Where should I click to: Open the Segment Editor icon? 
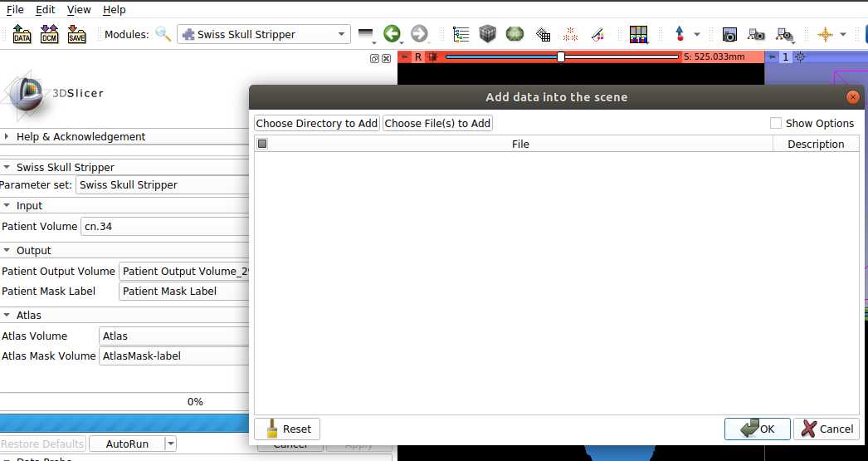597,34
